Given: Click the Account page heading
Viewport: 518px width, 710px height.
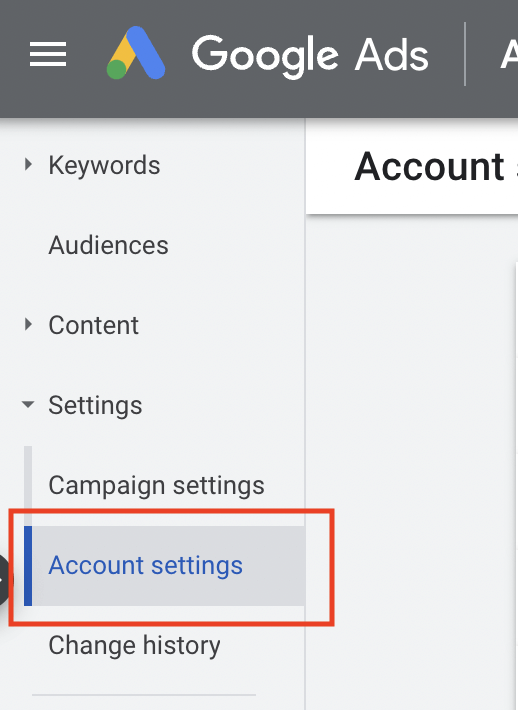Looking at the screenshot, I should coord(429,167).
